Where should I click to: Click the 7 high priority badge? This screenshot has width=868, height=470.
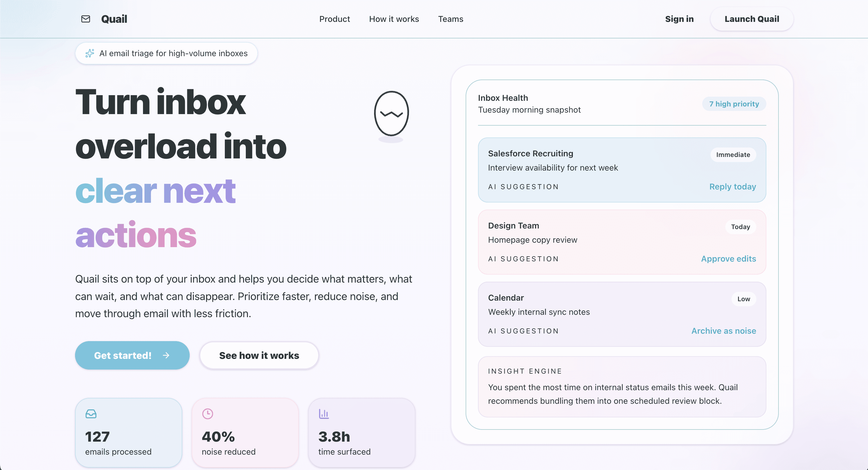(734, 104)
